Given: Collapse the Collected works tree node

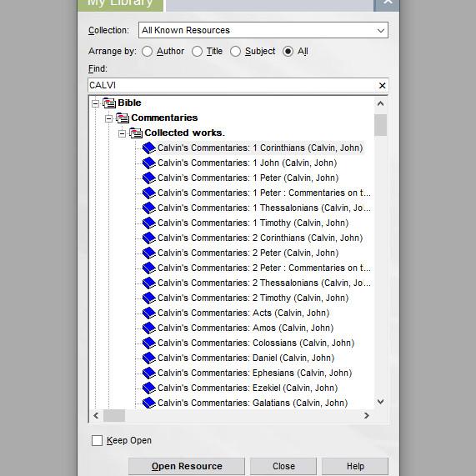Looking at the screenshot, I should [x=122, y=133].
